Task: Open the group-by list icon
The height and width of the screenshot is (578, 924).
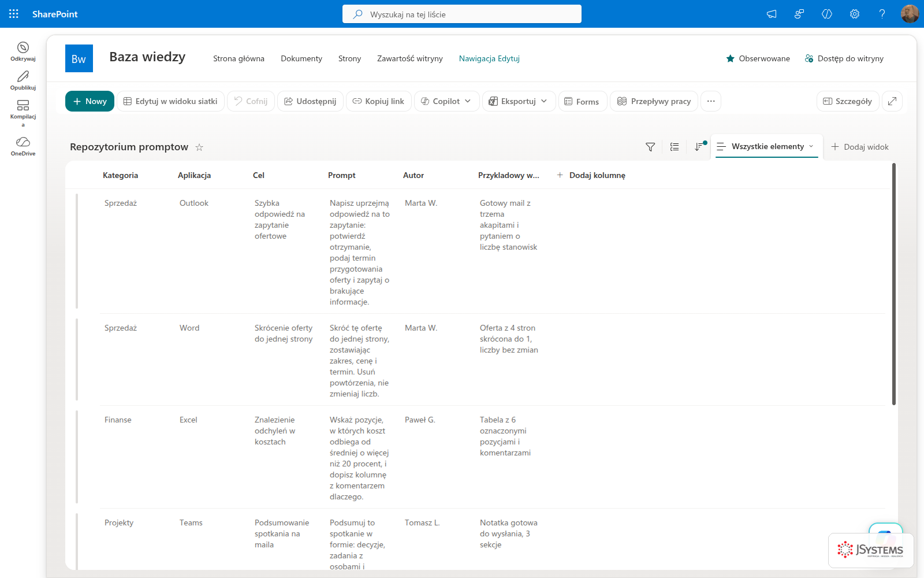Action: coord(675,147)
